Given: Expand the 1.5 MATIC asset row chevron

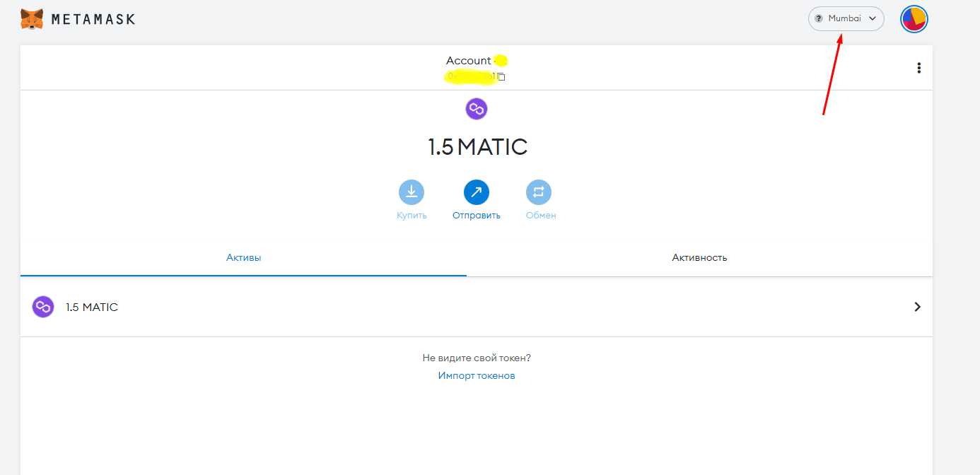Looking at the screenshot, I should click(917, 307).
